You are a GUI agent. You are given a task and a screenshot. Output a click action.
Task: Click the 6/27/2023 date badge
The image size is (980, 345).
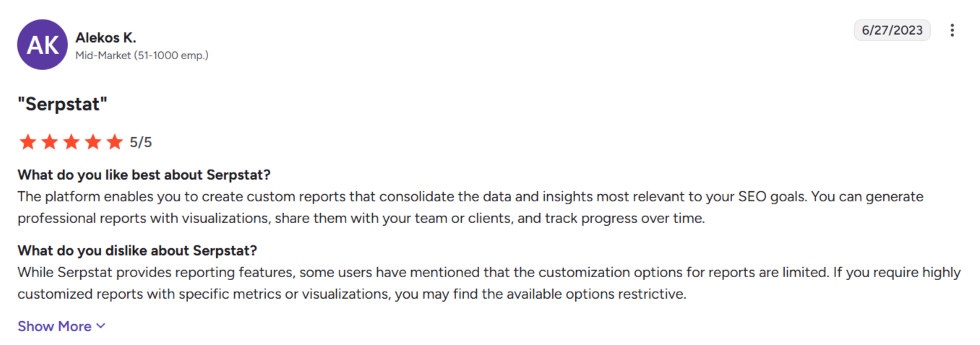893,30
